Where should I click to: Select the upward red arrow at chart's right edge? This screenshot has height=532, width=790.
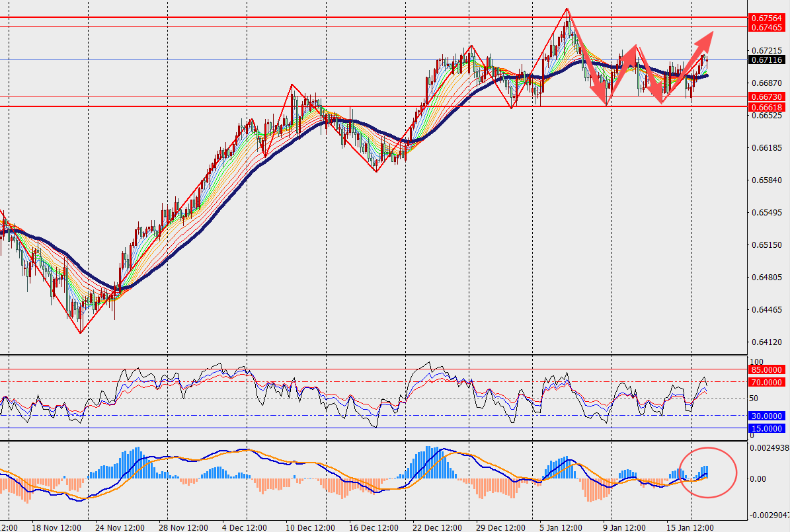point(702,45)
